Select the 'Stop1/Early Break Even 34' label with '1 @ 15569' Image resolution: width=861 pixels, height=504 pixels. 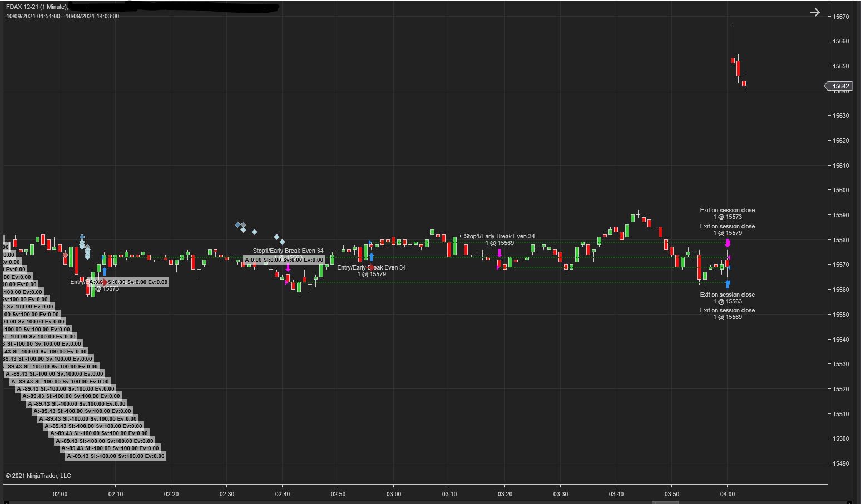(499, 239)
